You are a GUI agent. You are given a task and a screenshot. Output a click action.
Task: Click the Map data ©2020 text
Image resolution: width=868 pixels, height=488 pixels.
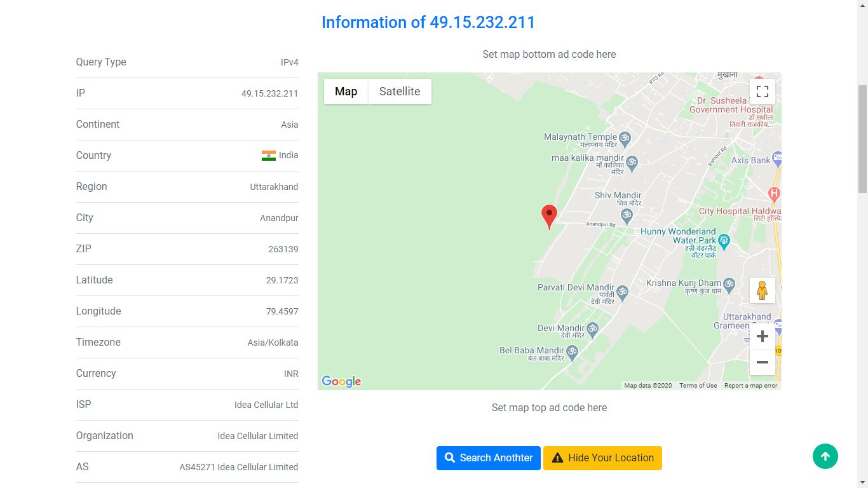[x=648, y=386]
